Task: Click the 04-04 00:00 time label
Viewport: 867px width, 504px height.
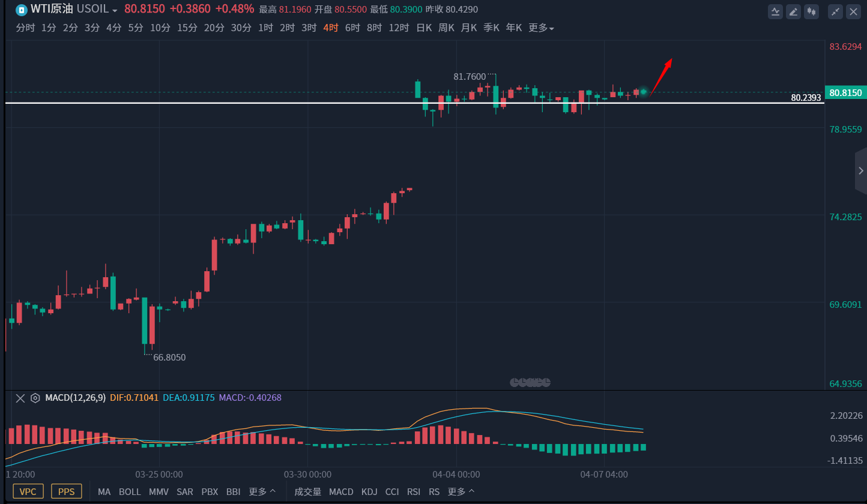Action: coord(456,475)
